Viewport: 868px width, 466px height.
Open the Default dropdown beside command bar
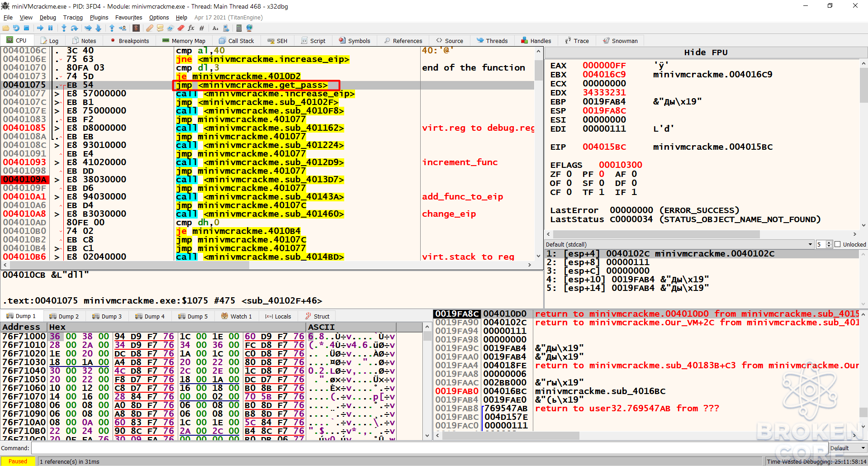(848, 448)
